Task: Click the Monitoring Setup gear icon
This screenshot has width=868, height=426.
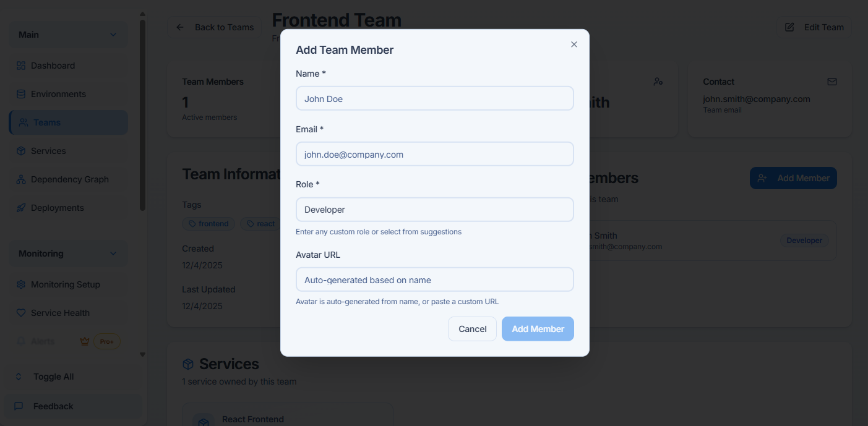Action: 21,284
